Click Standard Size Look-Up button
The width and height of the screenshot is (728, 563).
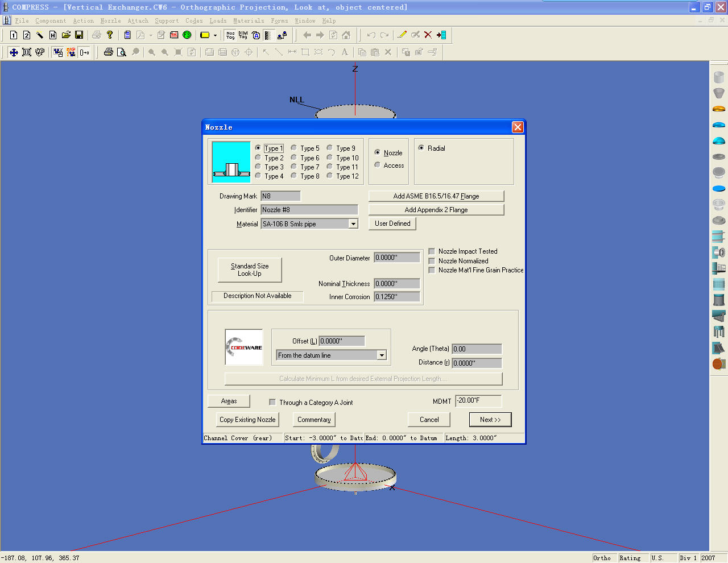tap(250, 270)
